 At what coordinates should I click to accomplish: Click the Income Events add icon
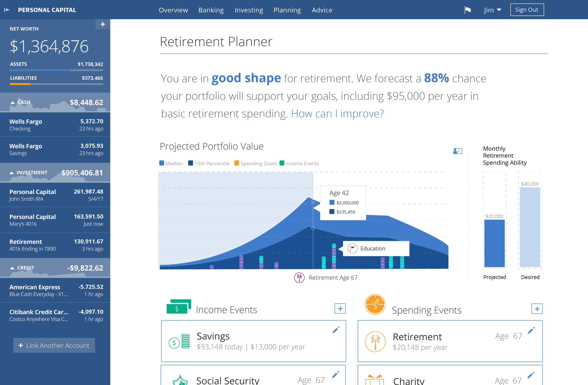click(x=339, y=309)
